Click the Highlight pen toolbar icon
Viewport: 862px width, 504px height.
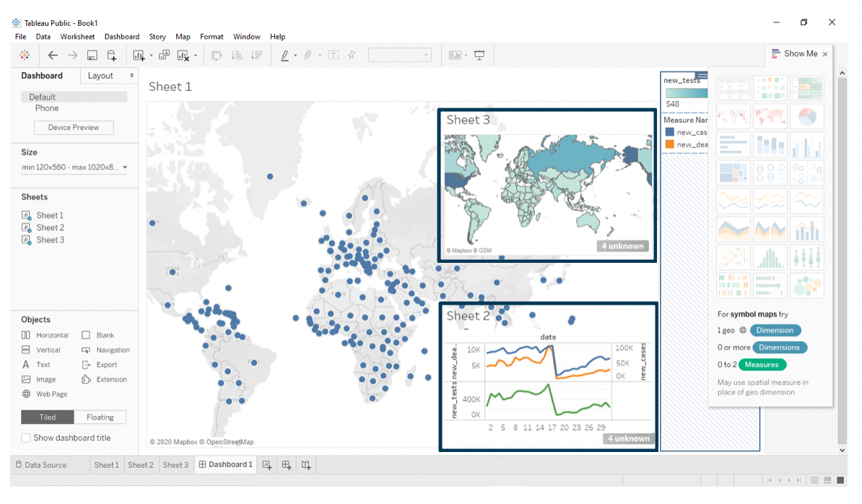284,55
